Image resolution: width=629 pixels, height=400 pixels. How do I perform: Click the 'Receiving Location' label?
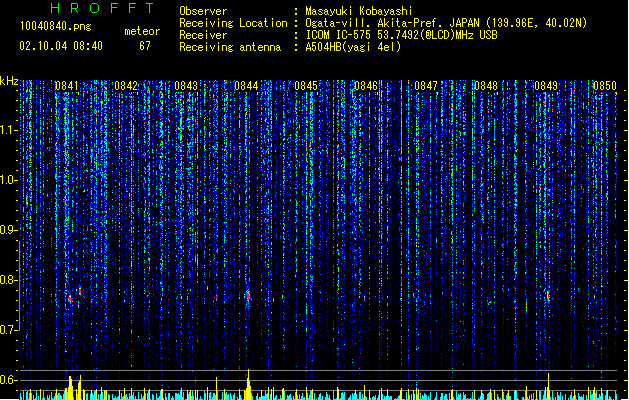[233, 23]
